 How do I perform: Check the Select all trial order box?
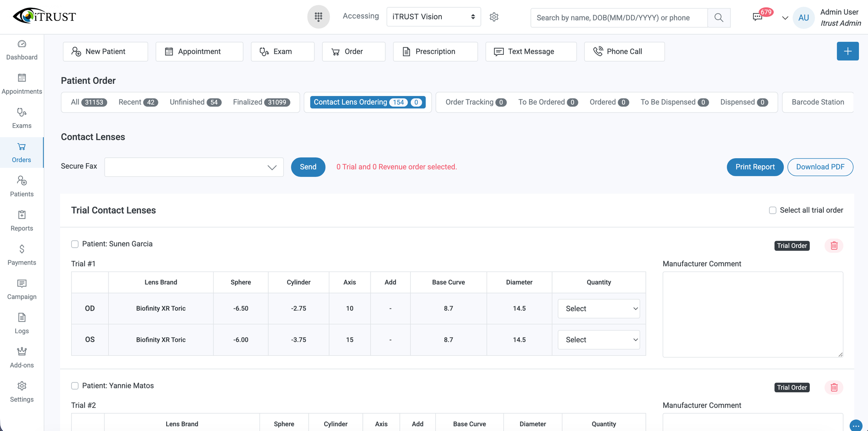(x=773, y=210)
